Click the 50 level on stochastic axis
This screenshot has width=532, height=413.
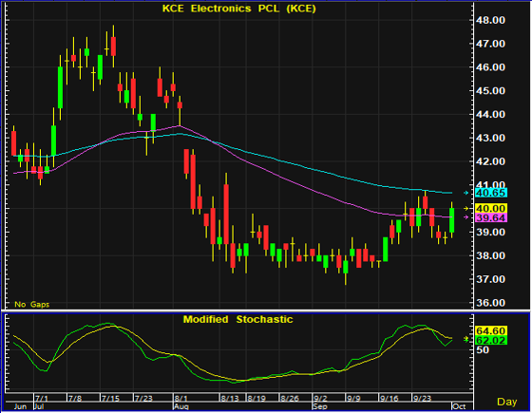[483, 350]
